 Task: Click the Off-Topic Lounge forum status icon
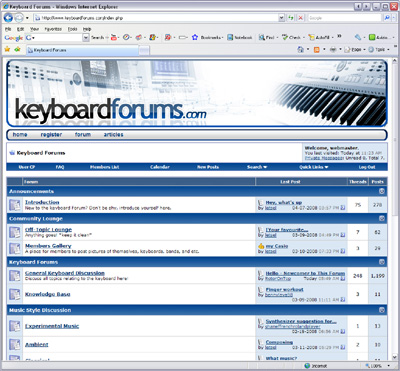15,232
